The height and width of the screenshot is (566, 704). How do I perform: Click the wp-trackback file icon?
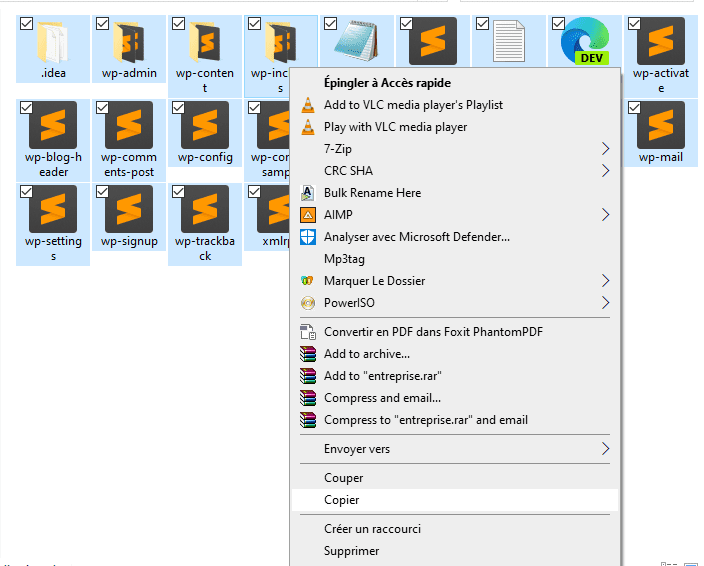205,209
